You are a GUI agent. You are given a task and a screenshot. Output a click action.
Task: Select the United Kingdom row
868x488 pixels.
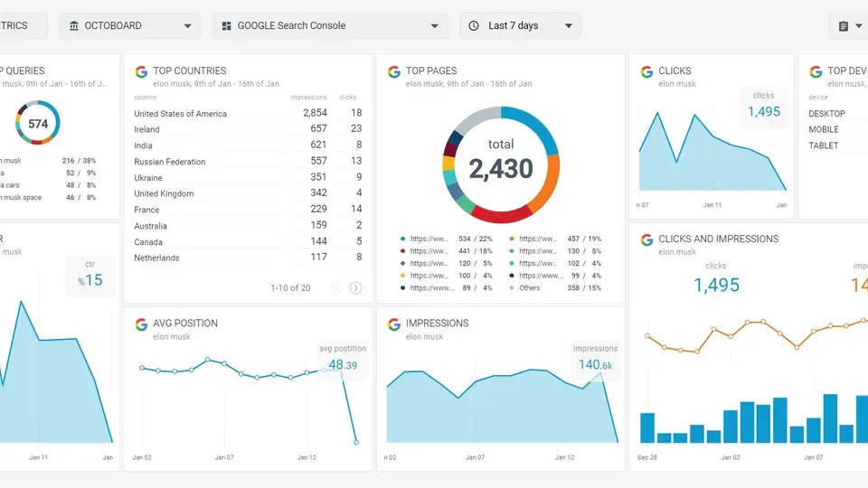point(248,193)
